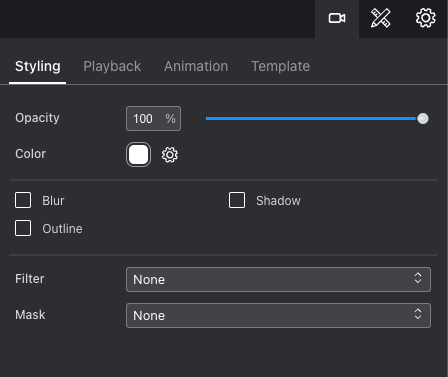Click the Opacity slider track midpoint

tap(314, 119)
